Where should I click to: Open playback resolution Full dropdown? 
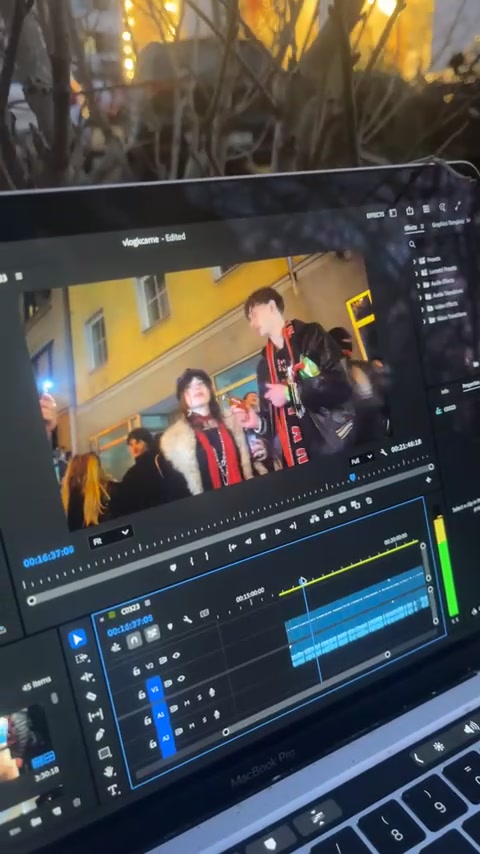point(362,457)
